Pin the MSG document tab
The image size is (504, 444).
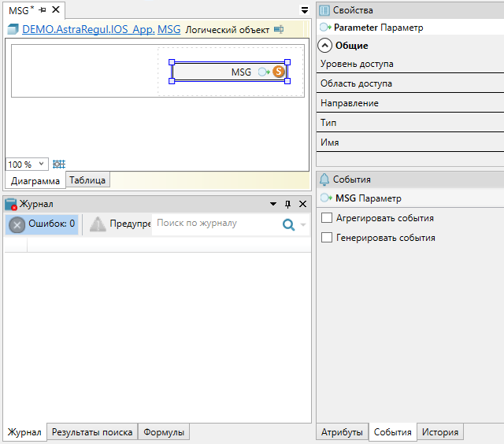(43, 9)
